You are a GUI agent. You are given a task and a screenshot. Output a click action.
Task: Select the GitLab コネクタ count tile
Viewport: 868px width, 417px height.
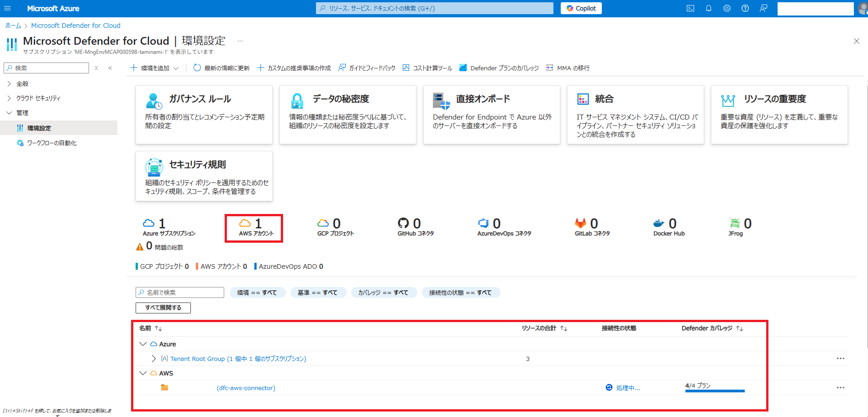pyautogui.click(x=592, y=228)
